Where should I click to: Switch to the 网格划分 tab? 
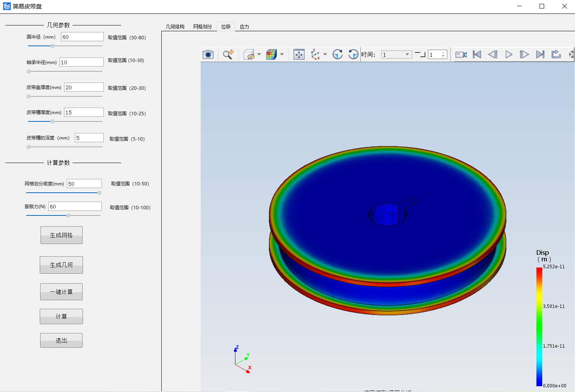pyautogui.click(x=203, y=27)
